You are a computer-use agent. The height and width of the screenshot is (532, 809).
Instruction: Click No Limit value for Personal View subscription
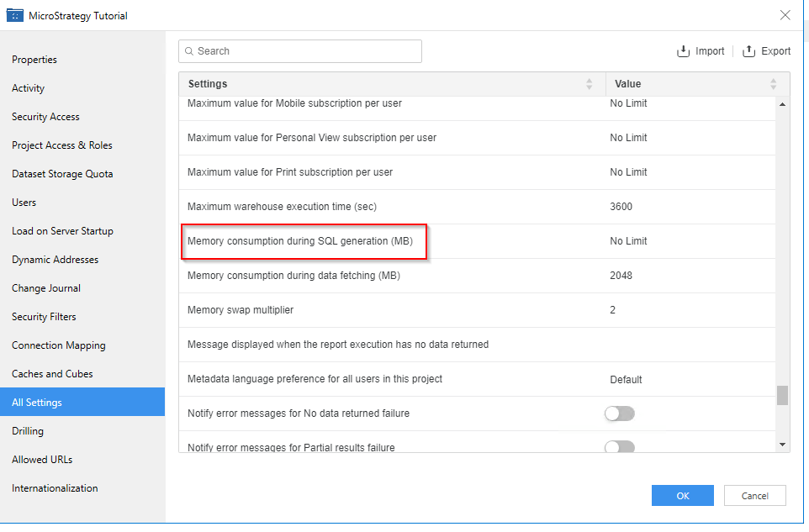tap(628, 138)
